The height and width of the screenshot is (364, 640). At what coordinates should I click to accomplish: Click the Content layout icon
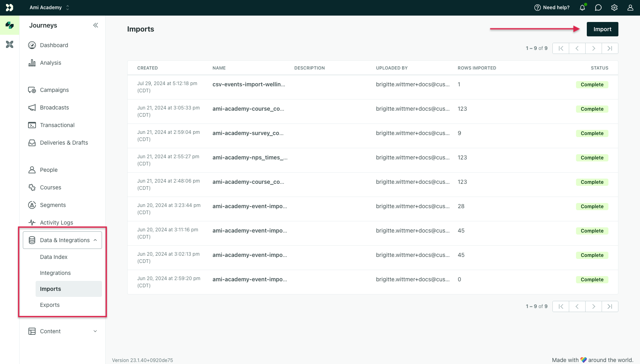[x=32, y=331]
